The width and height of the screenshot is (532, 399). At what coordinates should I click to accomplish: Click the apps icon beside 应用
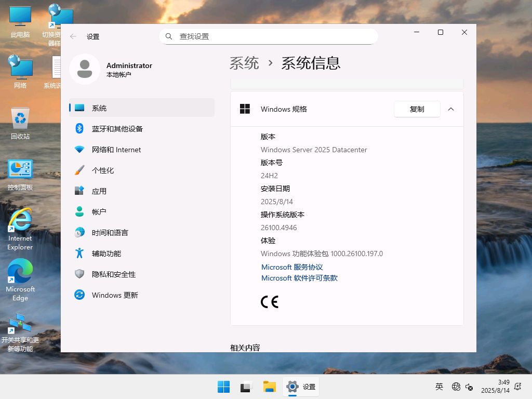coord(79,191)
